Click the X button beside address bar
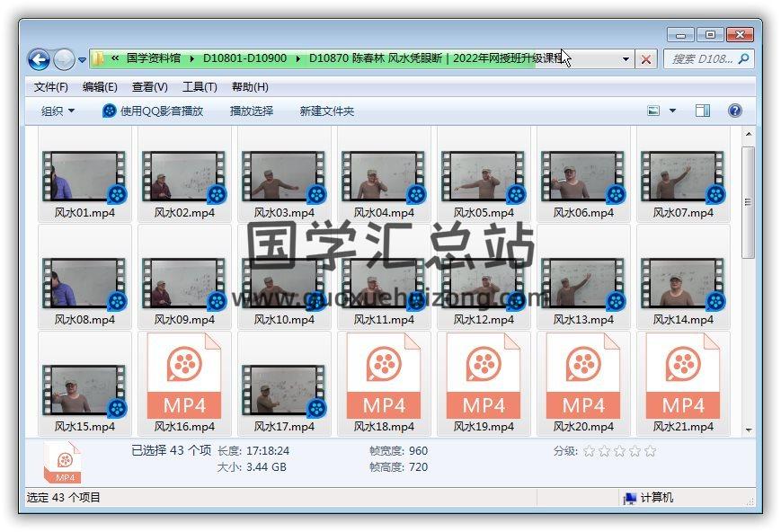Screen dimensions: 781x532 [x=645, y=59]
